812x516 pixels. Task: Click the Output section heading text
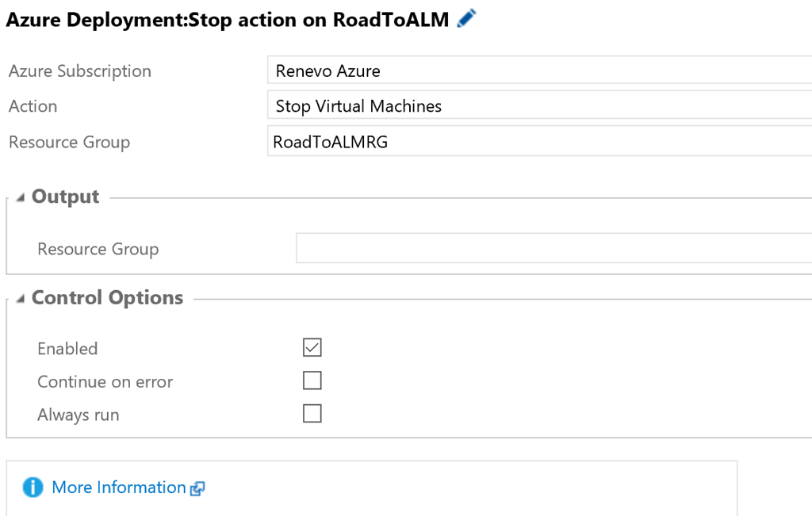[x=66, y=197]
